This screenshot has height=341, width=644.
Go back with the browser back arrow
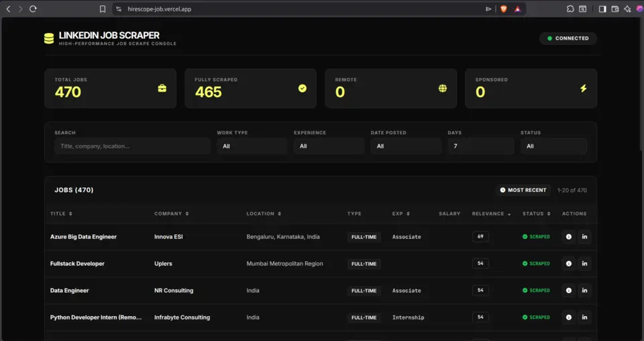tap(8, 9)
